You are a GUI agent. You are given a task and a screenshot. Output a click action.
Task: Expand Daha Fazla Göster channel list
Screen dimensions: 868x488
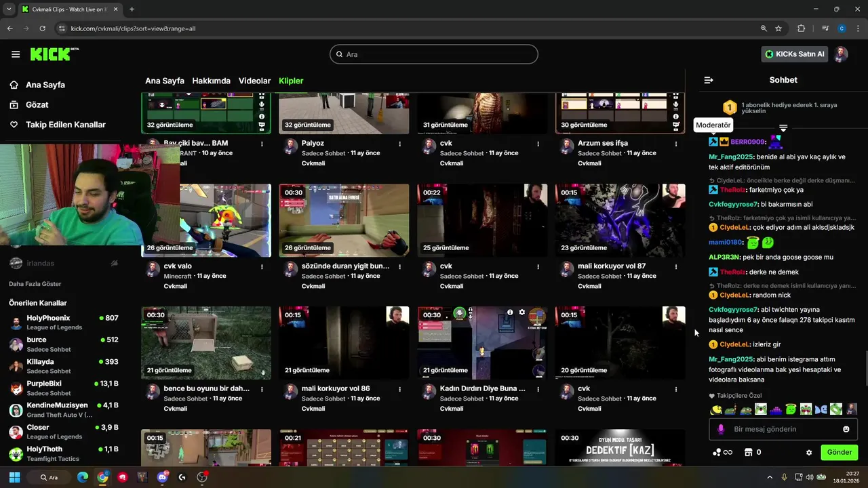(35, 284)
